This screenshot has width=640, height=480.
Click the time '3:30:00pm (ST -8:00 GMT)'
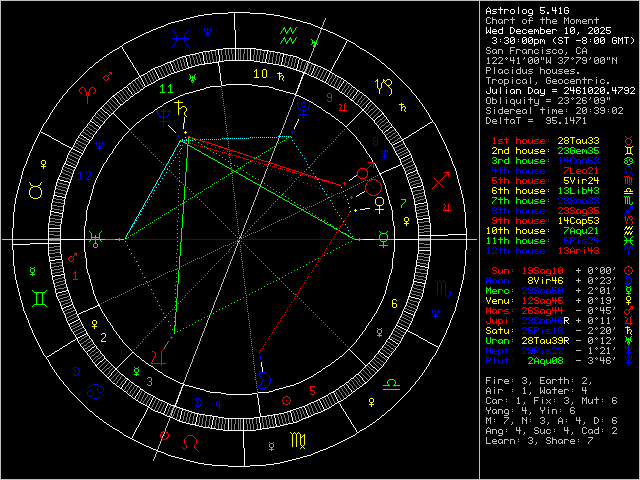click(563, 41)
